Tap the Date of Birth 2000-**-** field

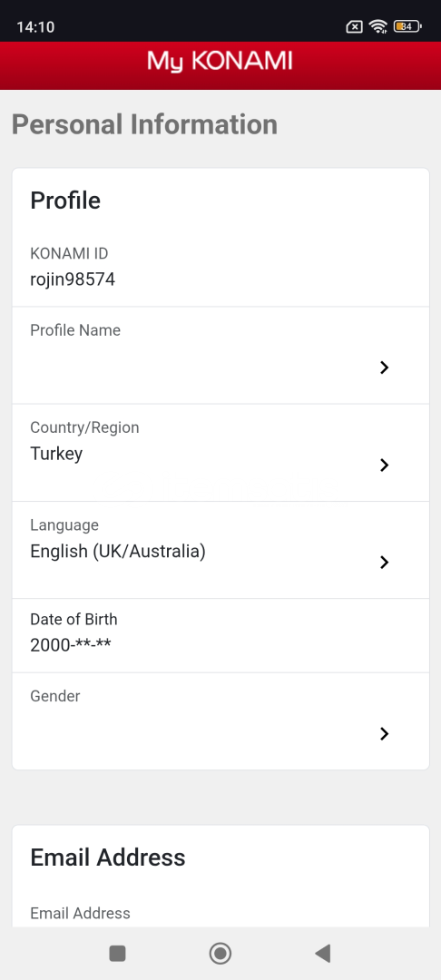click(x=220, y=635)
